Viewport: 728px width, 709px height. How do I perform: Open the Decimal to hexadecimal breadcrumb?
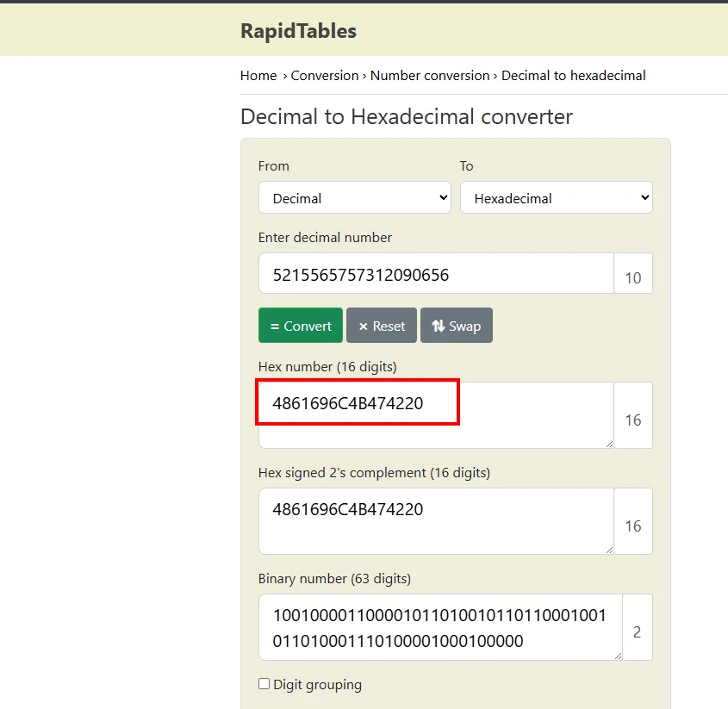(574, 75)
